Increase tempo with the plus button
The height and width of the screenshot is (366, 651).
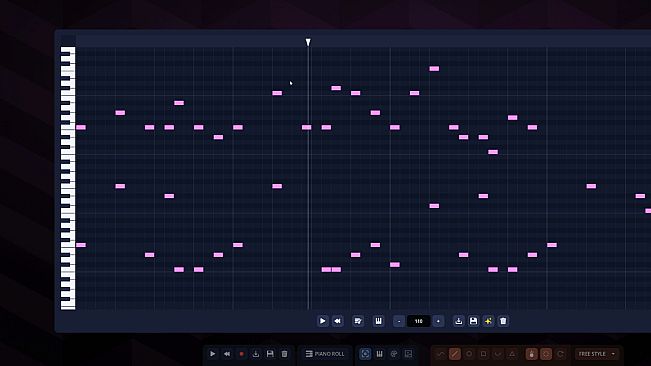[438, 321]
